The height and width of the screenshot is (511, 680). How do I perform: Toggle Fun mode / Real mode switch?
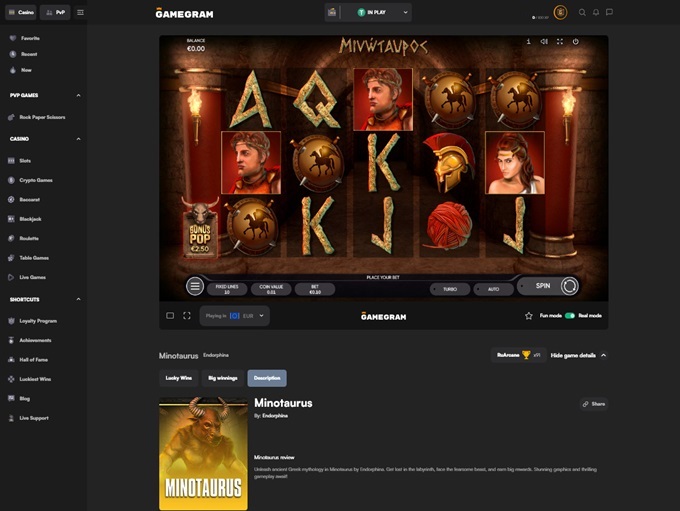point(569,316)
